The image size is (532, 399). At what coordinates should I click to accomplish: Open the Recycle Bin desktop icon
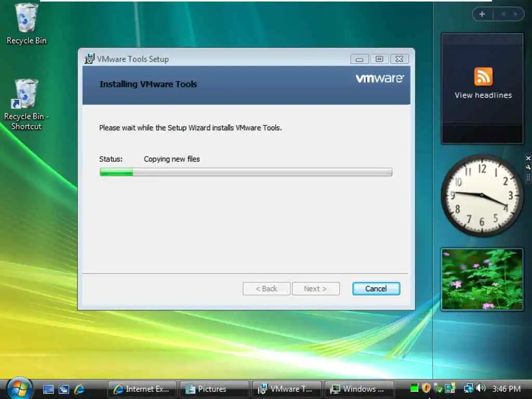click(x=26, y=24)
